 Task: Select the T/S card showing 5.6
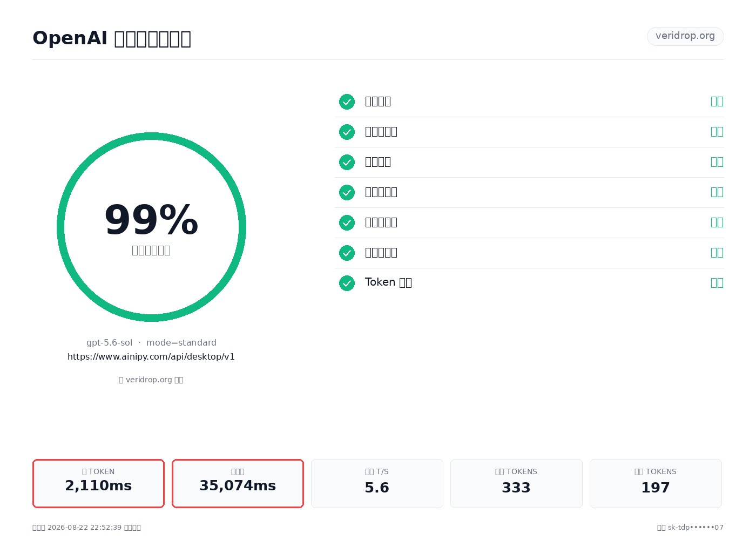pyautogui.click(x=377, y=483)
